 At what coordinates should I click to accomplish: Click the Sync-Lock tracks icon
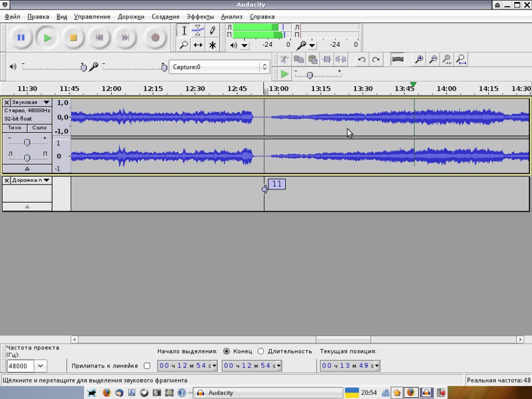(x=397, y=60)
